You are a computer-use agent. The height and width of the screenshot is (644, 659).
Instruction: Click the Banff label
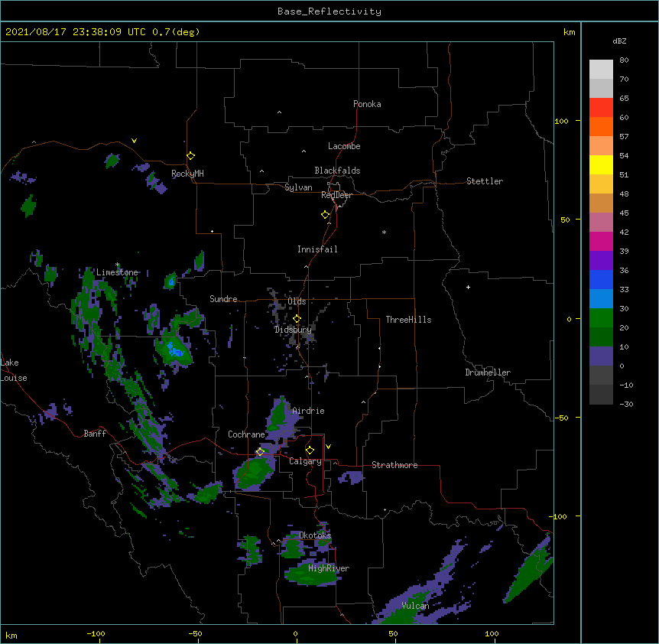(95, 434)
